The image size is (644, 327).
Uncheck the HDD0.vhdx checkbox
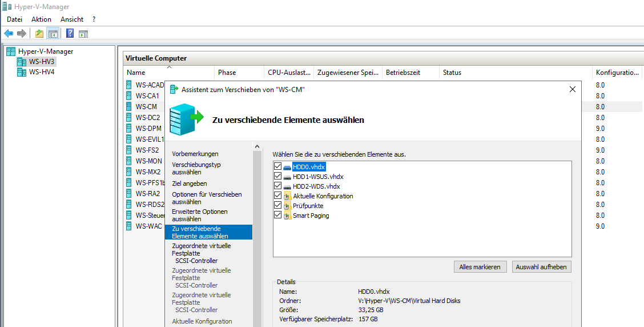coord(277,167)
